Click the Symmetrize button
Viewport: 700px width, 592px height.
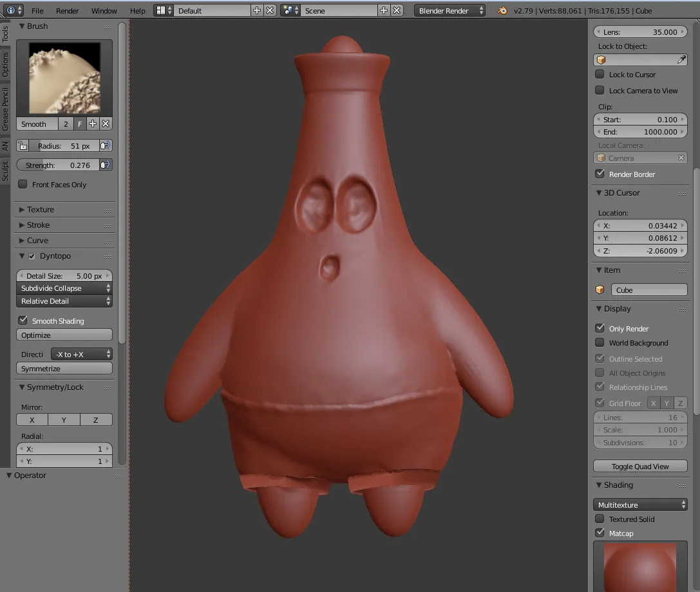click(64, 369)
